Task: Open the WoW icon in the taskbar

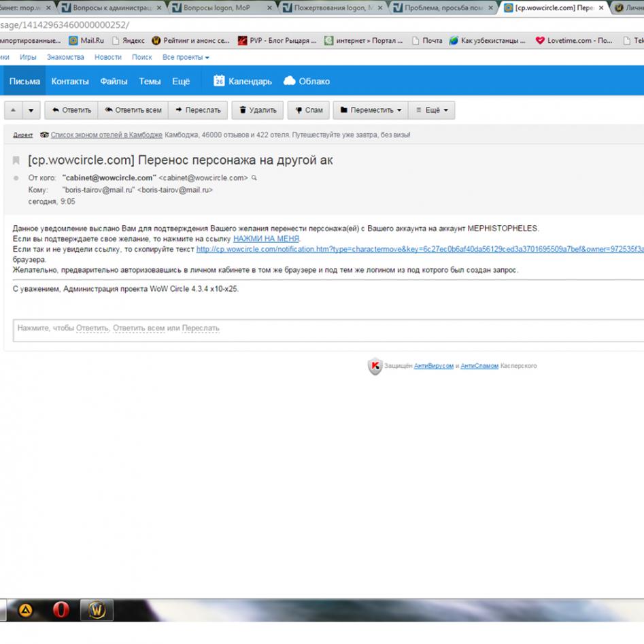Action: point(97,610)
